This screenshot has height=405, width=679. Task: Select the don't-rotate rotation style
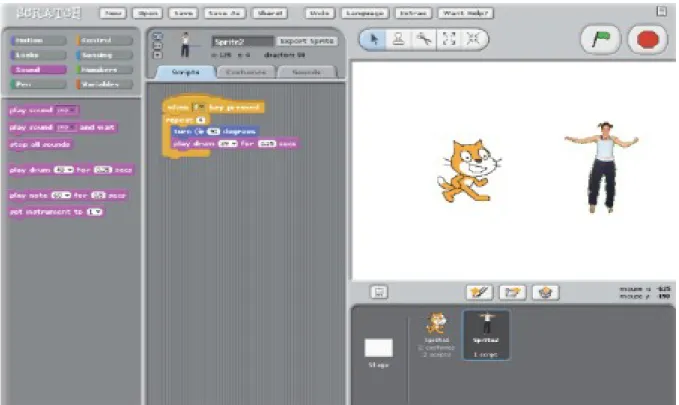(158, 55)
